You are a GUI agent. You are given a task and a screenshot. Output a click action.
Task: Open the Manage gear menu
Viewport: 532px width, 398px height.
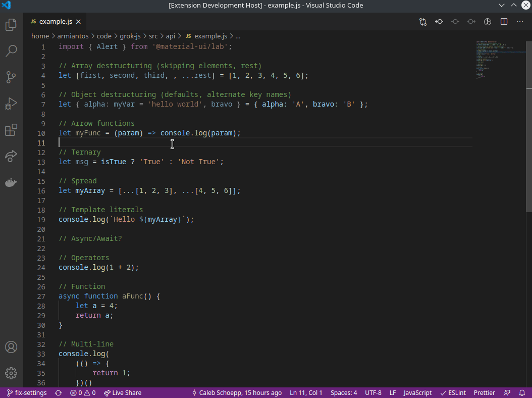pyautogui.click(x=11, y=373)
